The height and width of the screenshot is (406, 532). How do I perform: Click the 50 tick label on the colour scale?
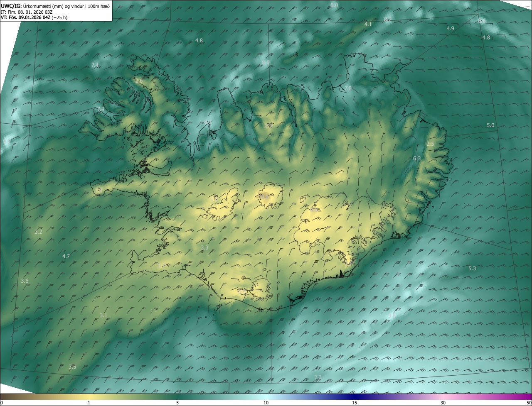click(529, 403)
